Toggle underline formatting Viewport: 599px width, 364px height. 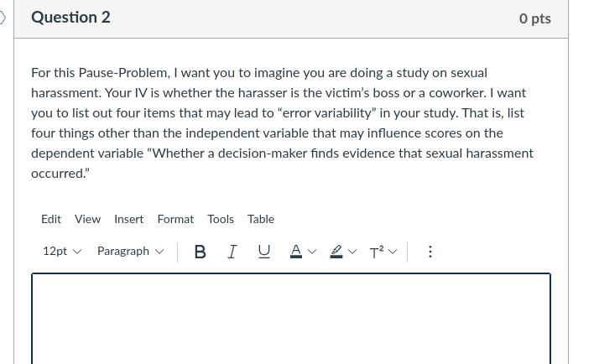tap(264, 252)
